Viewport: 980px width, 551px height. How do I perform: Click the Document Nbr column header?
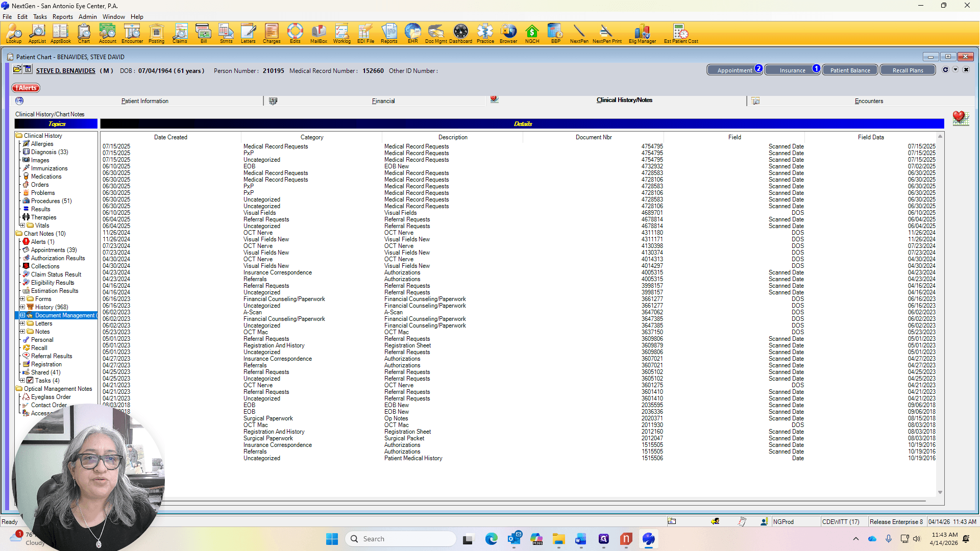pos(593,137)
